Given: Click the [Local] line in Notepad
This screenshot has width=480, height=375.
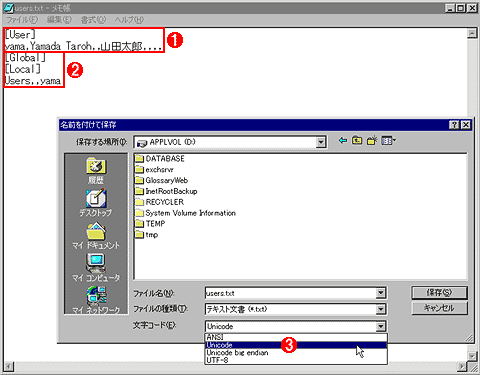Looking at the screenshot, I should (23, 69).
